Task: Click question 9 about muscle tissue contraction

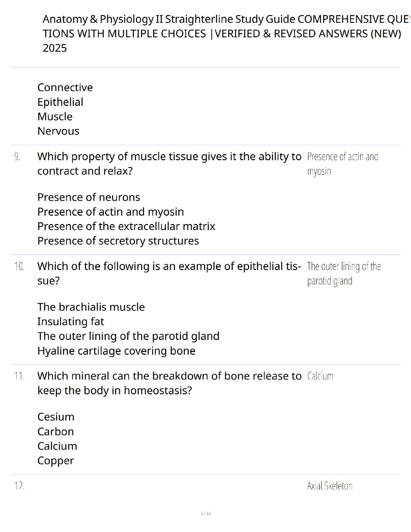Action: click(x=169, y=164)
